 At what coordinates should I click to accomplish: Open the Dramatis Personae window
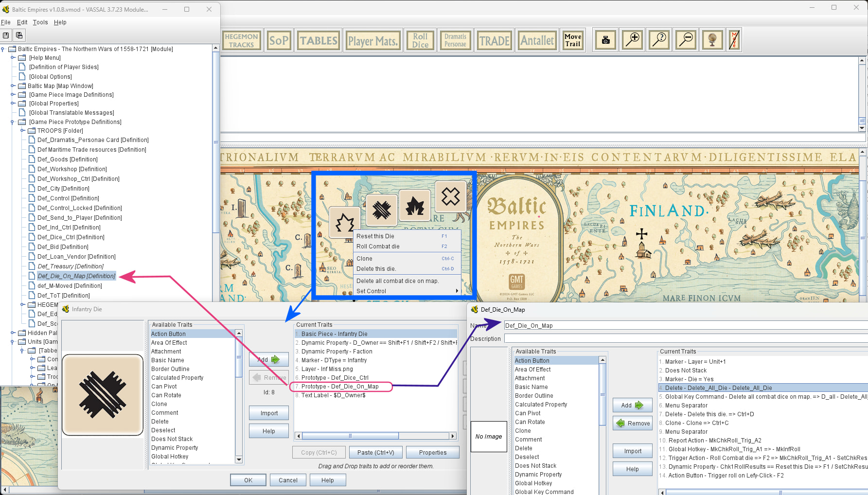455,40
